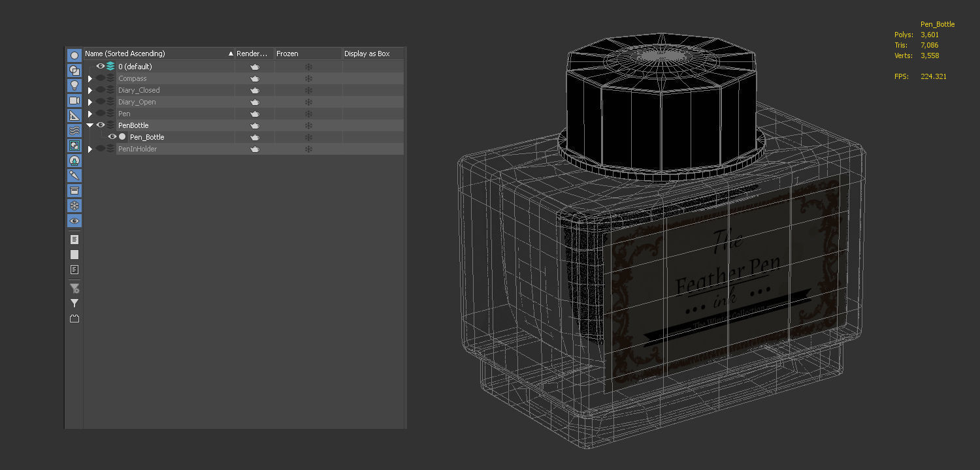Hide the 0 (default) layer with eye icon

click(x=101, y=67)
